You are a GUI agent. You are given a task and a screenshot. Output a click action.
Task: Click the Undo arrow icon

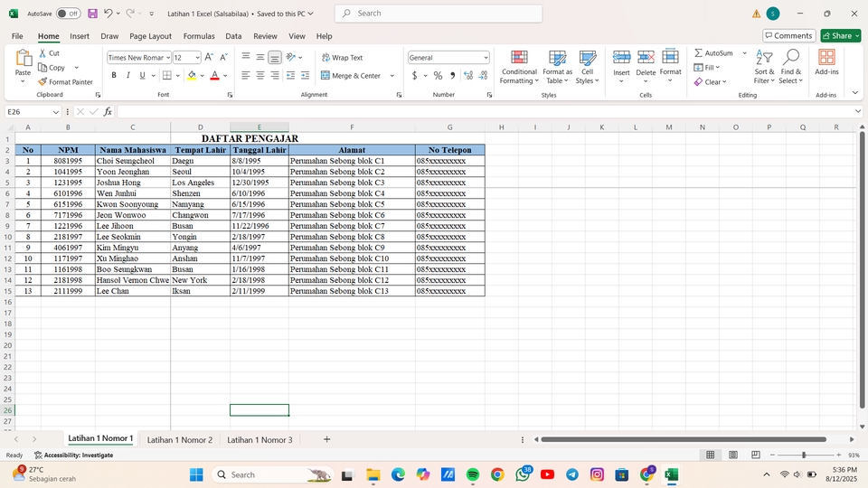pos(108,14)
